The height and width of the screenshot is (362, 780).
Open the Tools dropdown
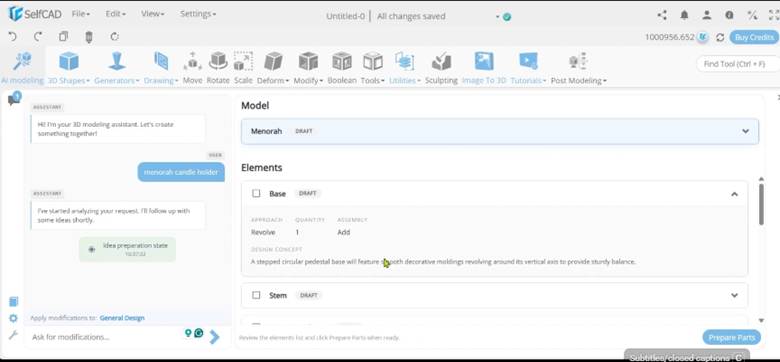373,67
